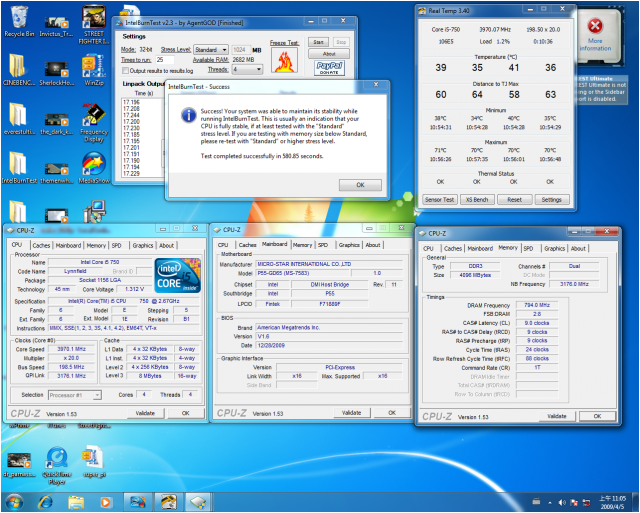This screenshot has height=513, width=640.
Task: Show hidden tray icons with the arrow
Action: coord(549,502)
